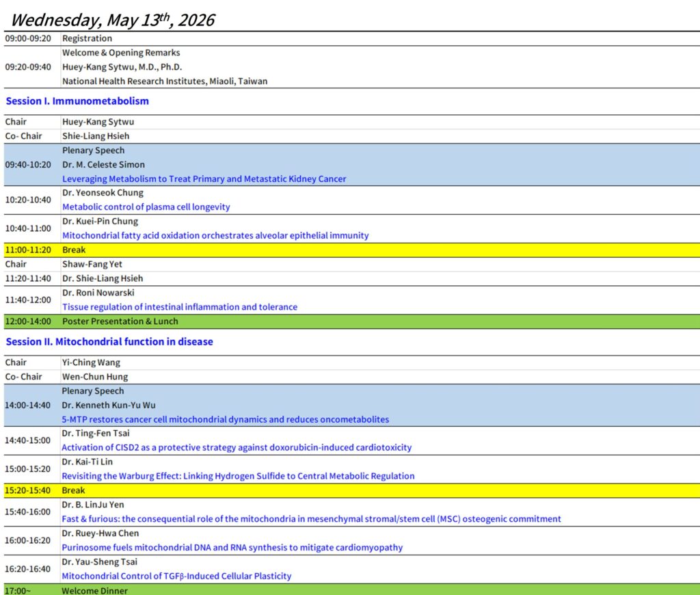Open Tissue regulation of intestinal inflammation talk

coord(180,308)
